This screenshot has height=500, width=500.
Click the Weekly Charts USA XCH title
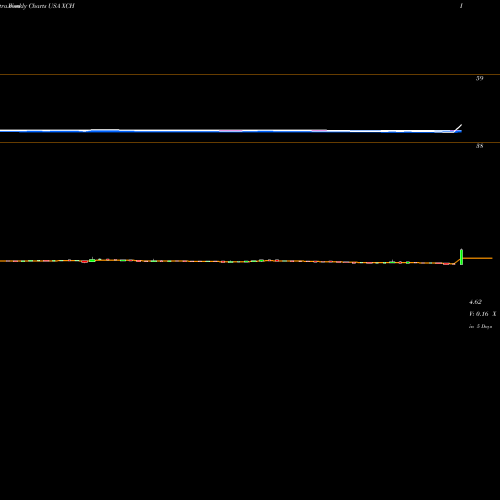[37, 6]
